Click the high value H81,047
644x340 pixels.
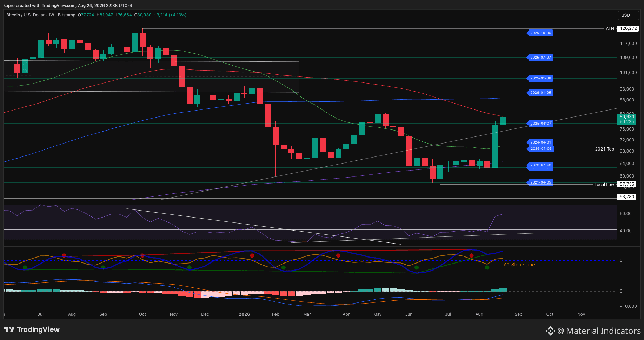pyautogui.click(x=105, y=15)
